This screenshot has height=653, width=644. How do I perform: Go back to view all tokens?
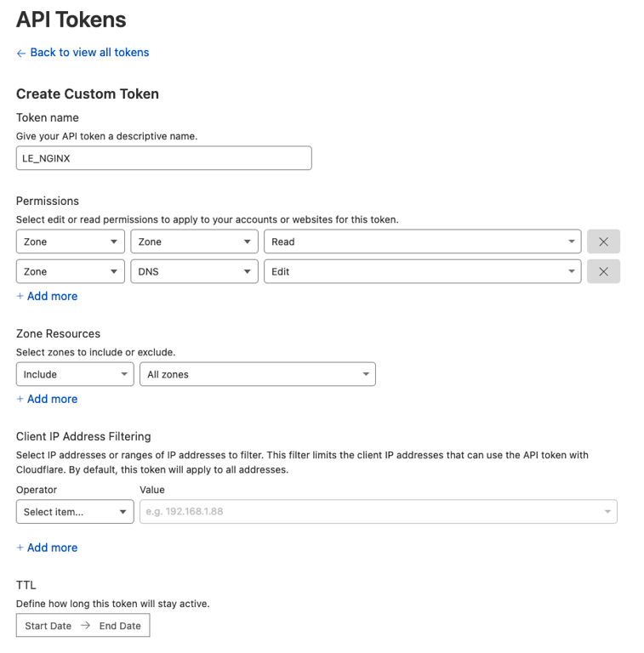click(89, 53)
